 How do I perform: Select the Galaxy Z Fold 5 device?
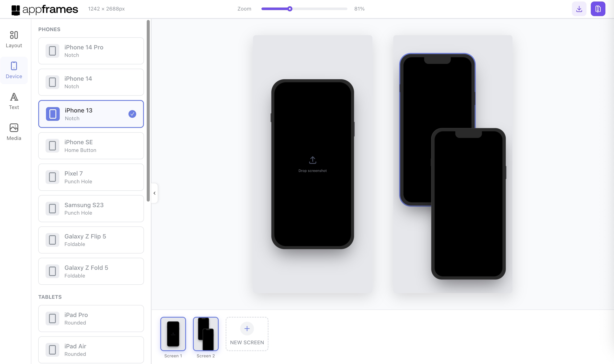pyautogui.click(x=91, y=271)
